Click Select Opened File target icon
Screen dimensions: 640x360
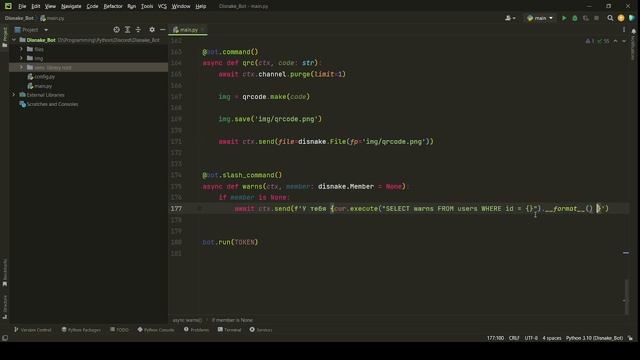point(116,30)
